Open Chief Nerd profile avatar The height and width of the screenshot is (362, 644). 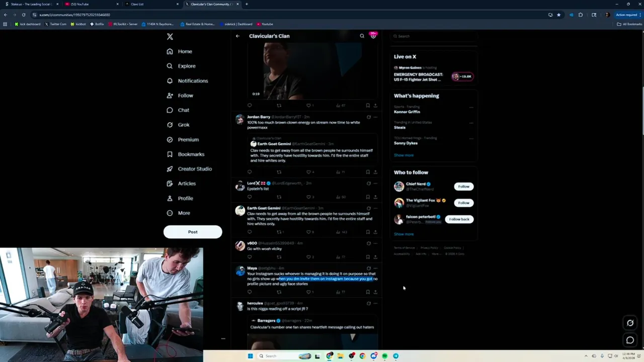click(x=399, y=187)
